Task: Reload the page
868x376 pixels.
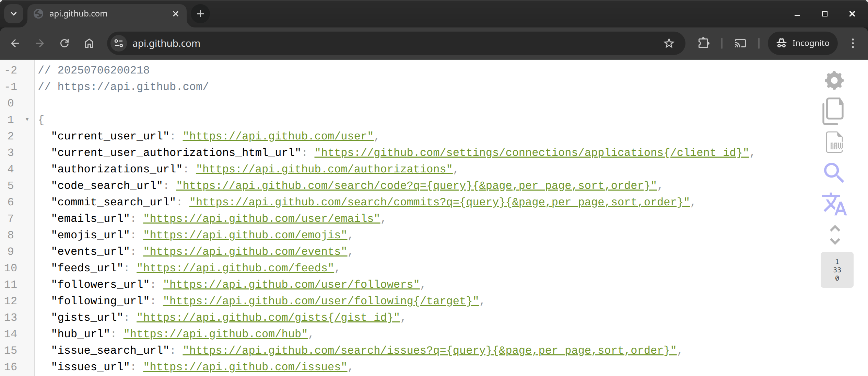Action: click(64, 43)
